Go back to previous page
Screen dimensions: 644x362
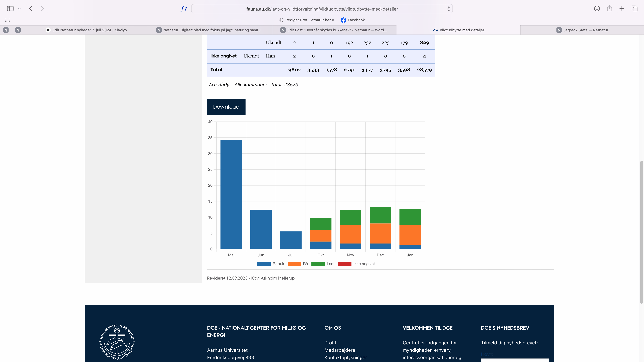click(x=31, y=9)
